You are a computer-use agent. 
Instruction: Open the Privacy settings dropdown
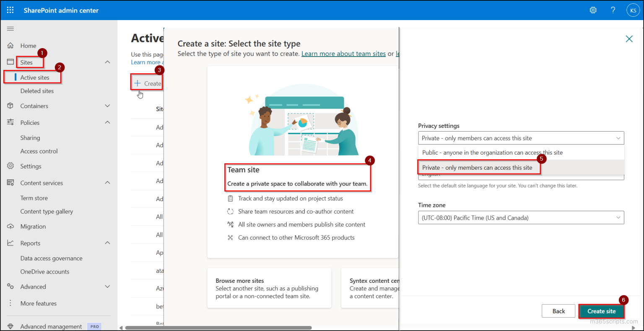click(x=521, y=138)
